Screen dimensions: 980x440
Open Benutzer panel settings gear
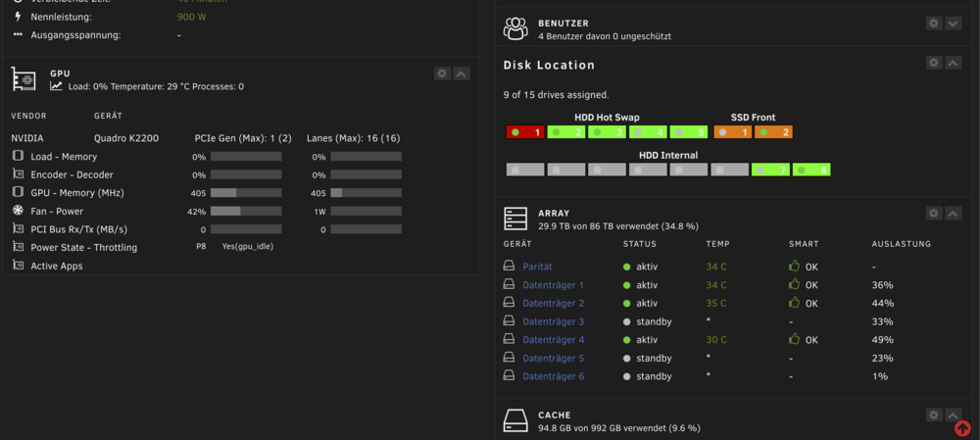click(934, 24)
